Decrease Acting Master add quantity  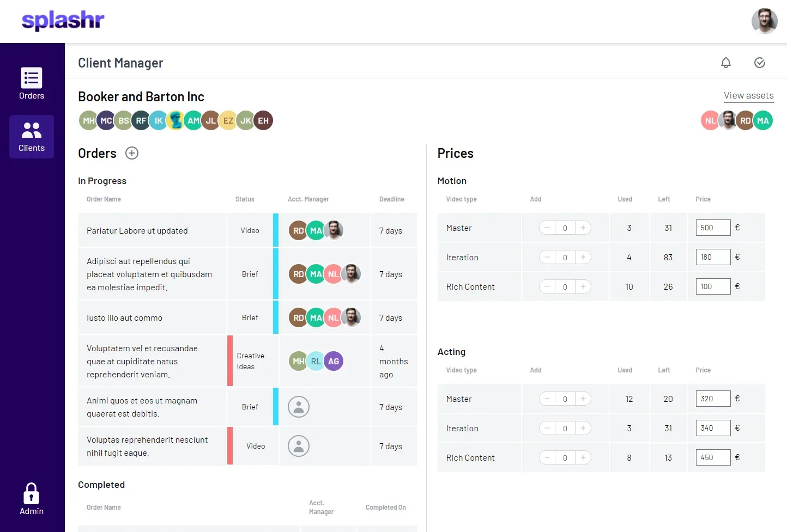click(547, 399)
